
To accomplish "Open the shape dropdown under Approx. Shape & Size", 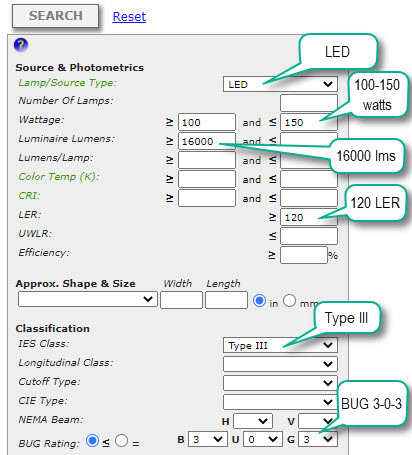I will (88, 299).
